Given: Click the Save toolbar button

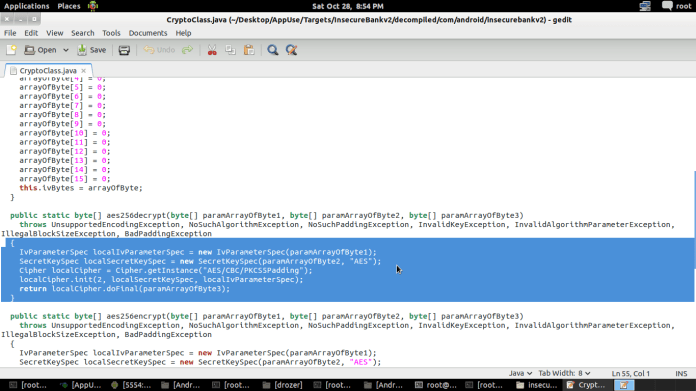Looking at the screenshot, I should (x=92, y=50).
